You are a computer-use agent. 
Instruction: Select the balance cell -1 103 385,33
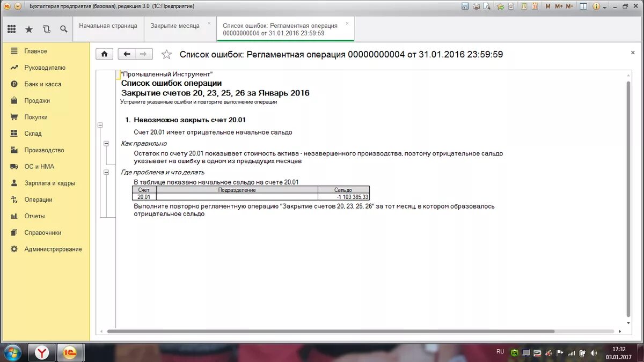pos(343,197)
